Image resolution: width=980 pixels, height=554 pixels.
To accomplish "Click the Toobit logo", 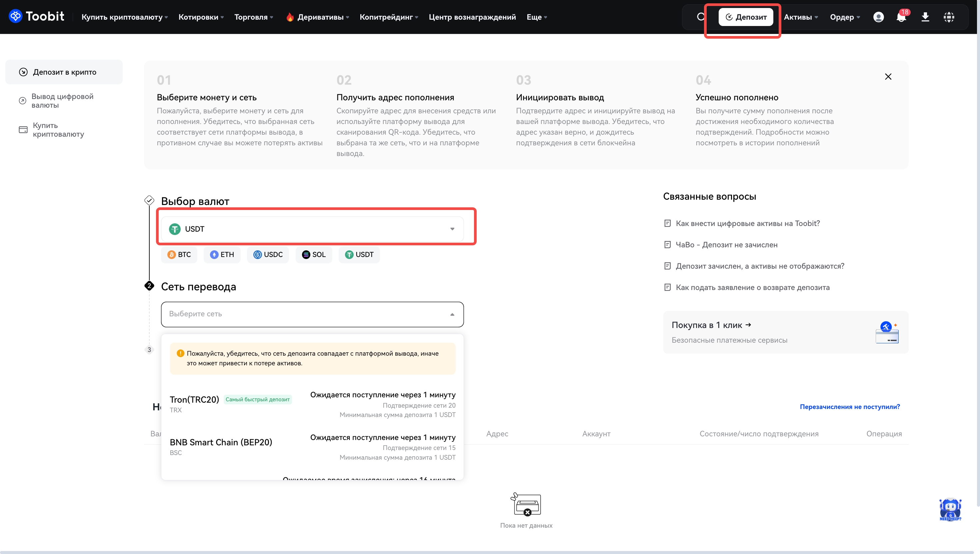I will coord(37,16).
